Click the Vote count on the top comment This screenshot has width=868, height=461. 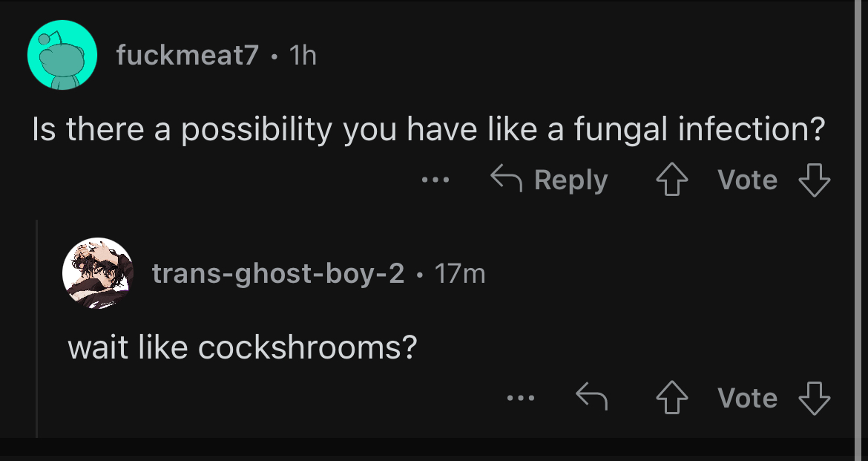point(747,180)
